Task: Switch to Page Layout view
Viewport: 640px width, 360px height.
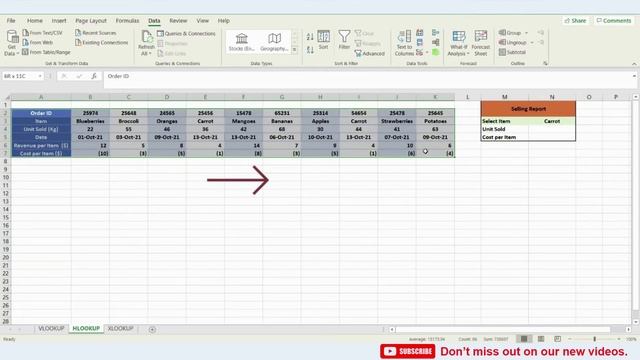Action: [541, 339]
